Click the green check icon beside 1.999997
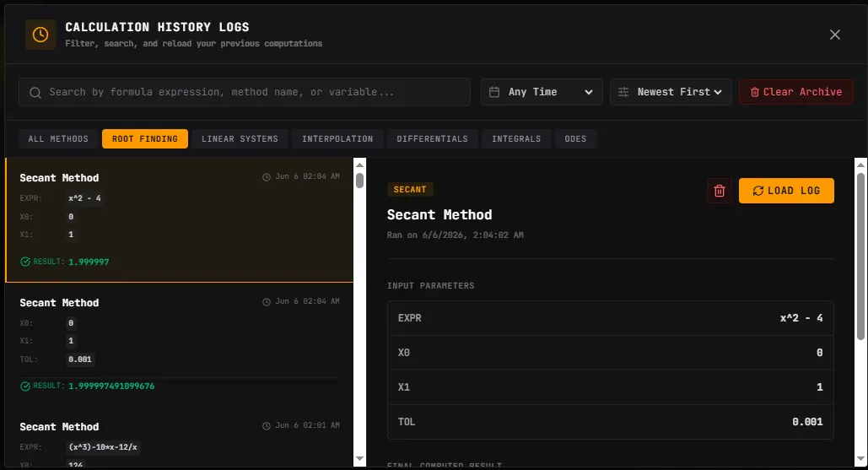This screenshot has width=868, height=470. point(25,262)
